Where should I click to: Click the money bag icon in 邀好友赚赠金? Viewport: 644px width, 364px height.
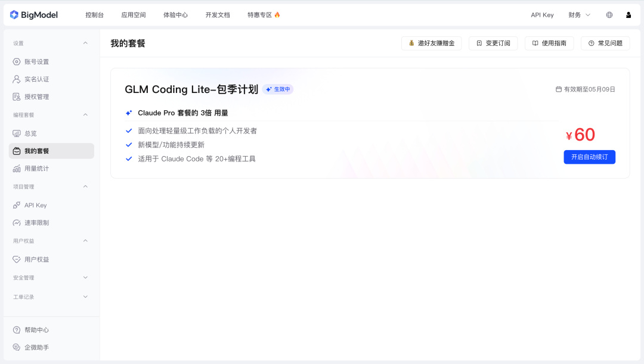(x=411, y=43)
